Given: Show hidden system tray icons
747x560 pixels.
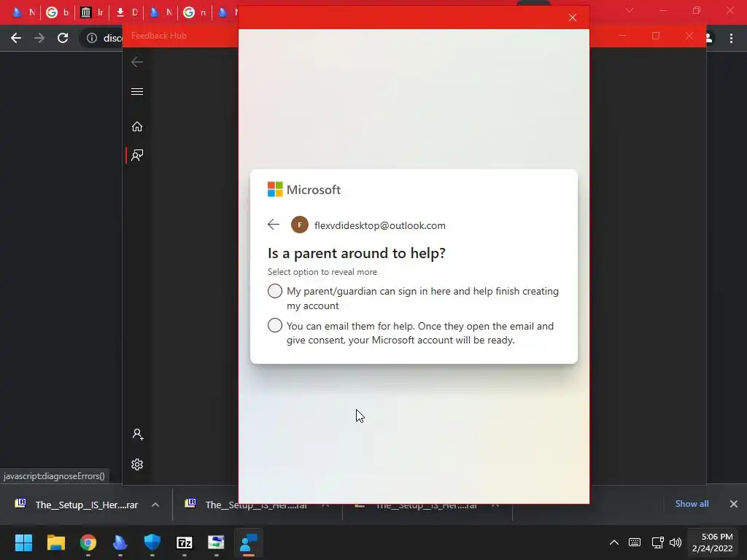Looking at the screenshot, I should (614, 542).
